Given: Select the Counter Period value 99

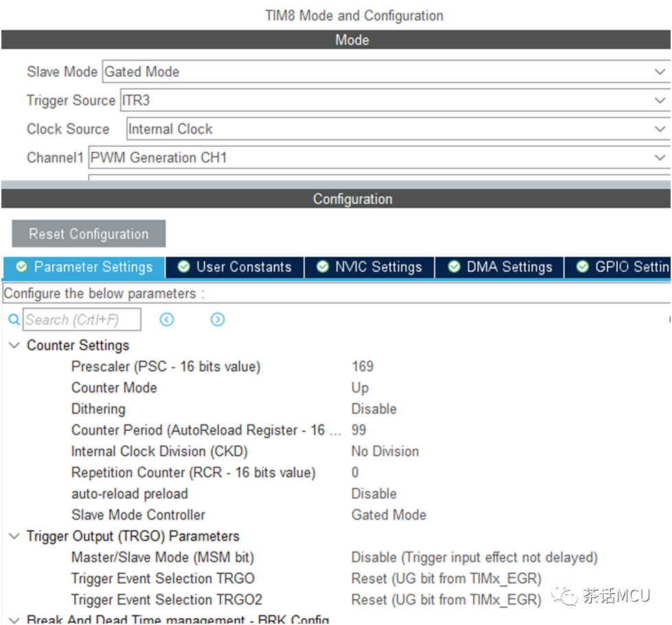Looking at the screenshot, I should [359, 429].
